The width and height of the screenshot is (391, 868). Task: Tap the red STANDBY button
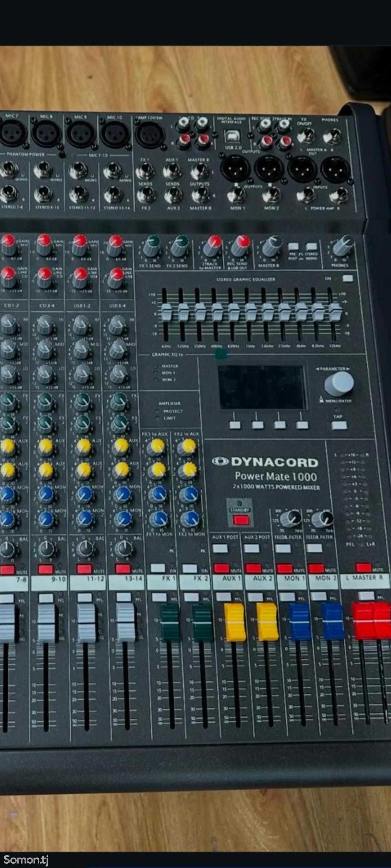241,520
